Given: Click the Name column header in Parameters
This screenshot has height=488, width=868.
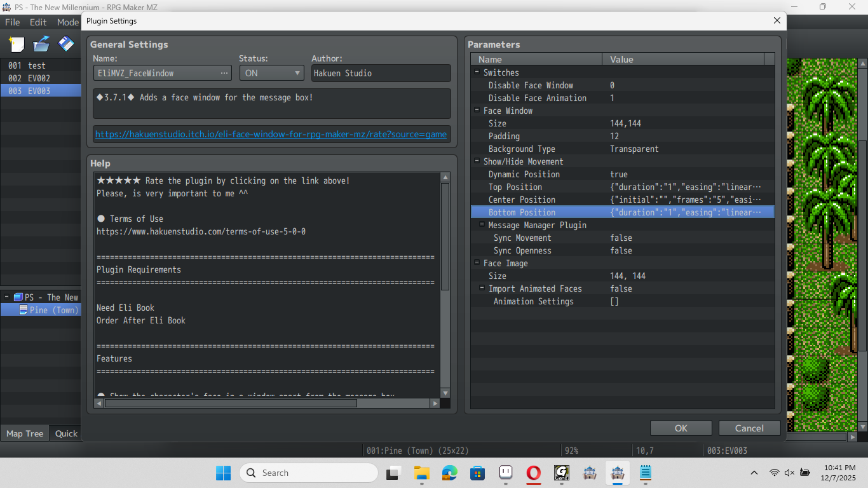Looking at the screenshot, I should 536,59.
